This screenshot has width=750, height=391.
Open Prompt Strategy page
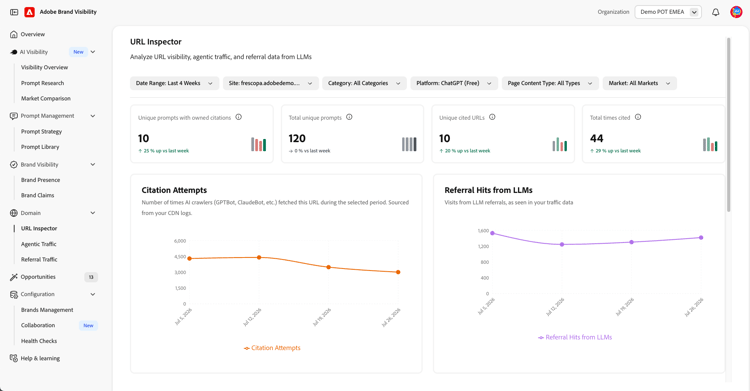pos(41,132)
